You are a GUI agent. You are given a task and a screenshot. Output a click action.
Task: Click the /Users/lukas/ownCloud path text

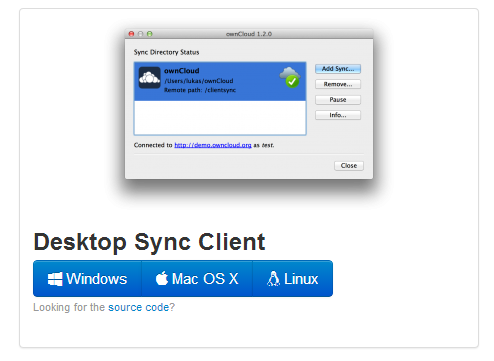199,81
